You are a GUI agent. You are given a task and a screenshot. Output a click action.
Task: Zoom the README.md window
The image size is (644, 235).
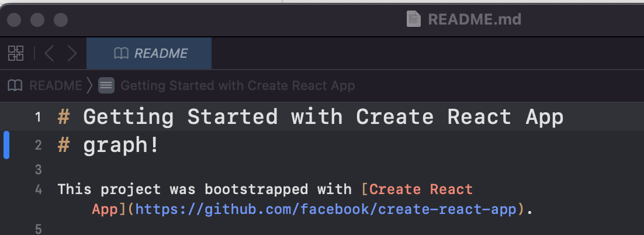coord(61,20)
